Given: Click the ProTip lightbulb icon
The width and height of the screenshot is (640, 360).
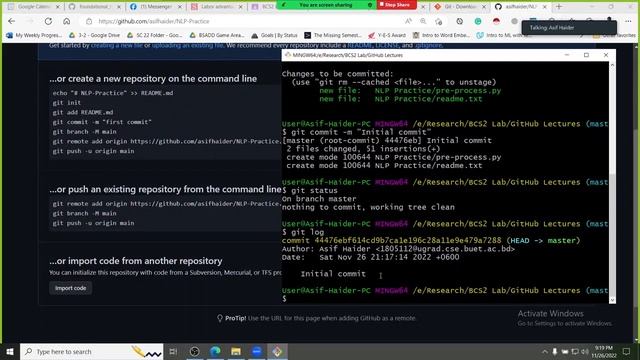Looking at the screenshot, I should pos(220,318).
